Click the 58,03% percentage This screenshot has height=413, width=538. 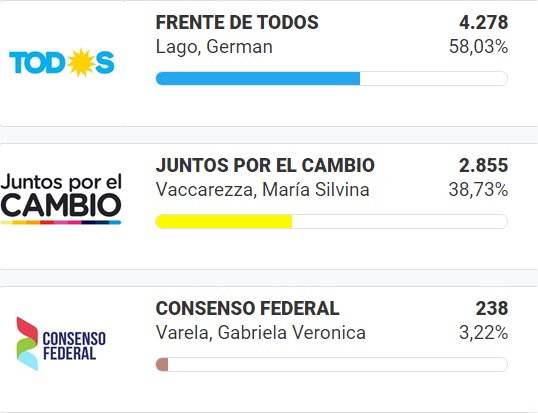point(478,47)
